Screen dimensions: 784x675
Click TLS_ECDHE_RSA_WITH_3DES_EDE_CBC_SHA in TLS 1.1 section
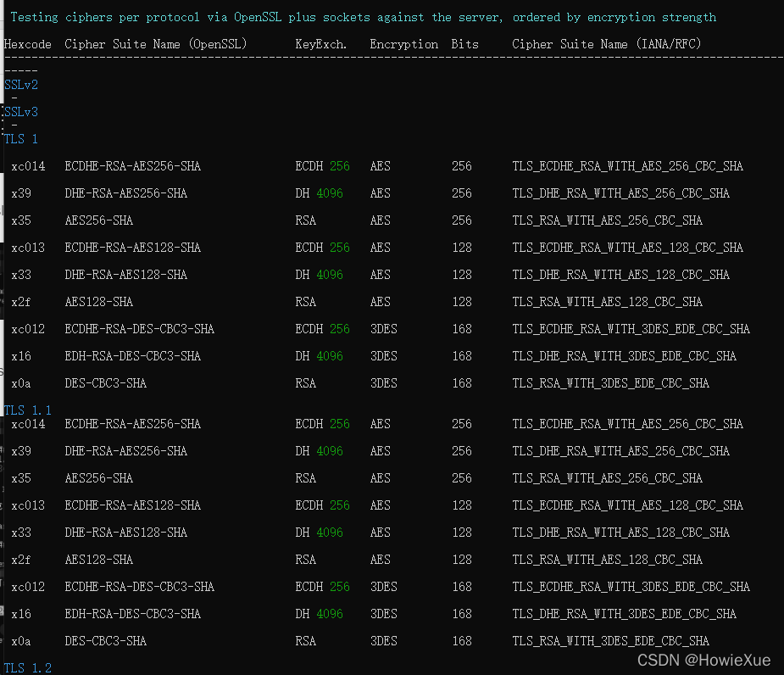(631, 587)
